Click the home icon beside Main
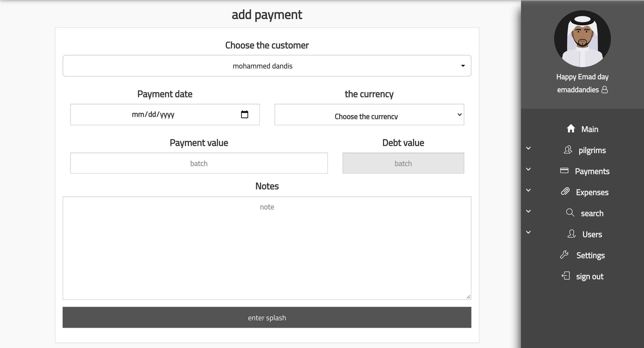 pos(571,129)
